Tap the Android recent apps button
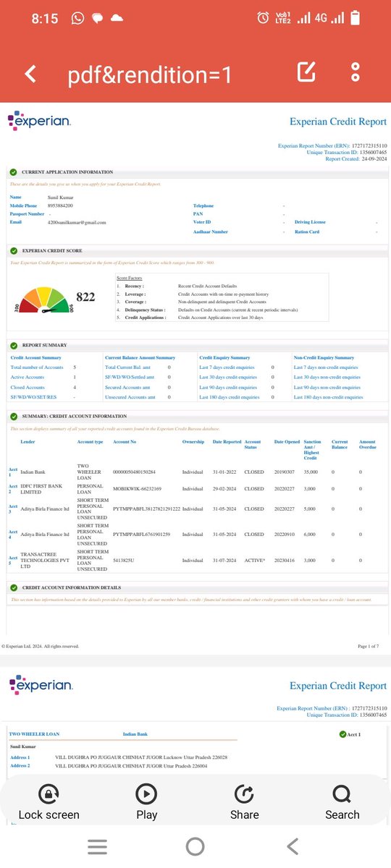This screenshot has height=868, width=391. point(97,846)
